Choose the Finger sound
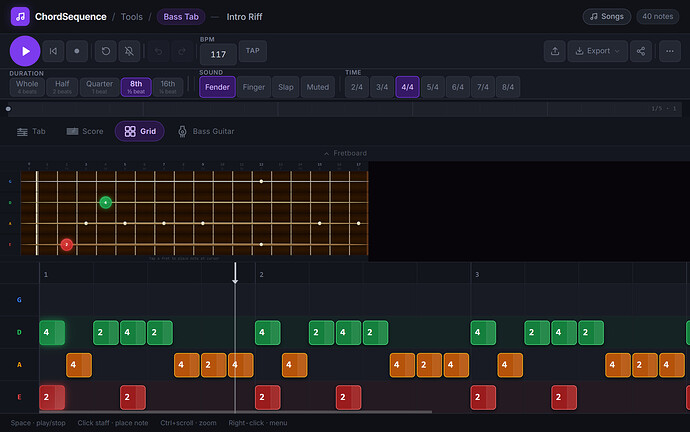 pos(254,87)
